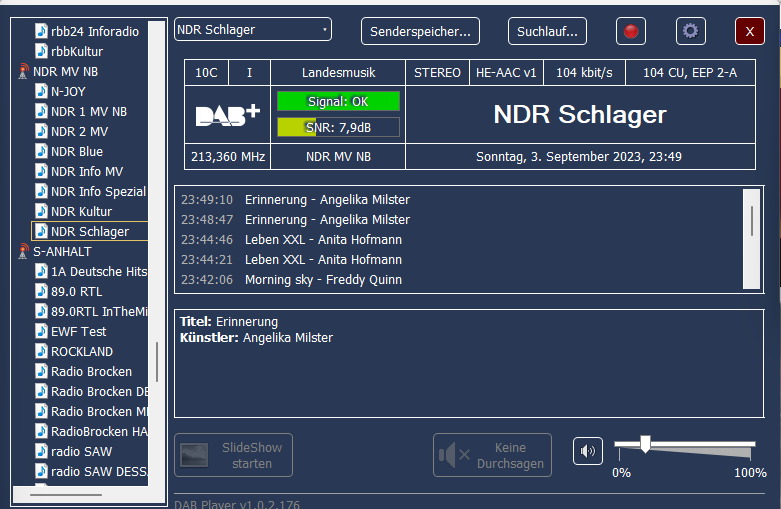Click the note icon beside 89.0 RTL
The width and height of the screenshot is (781, 509).
[41, 291]
